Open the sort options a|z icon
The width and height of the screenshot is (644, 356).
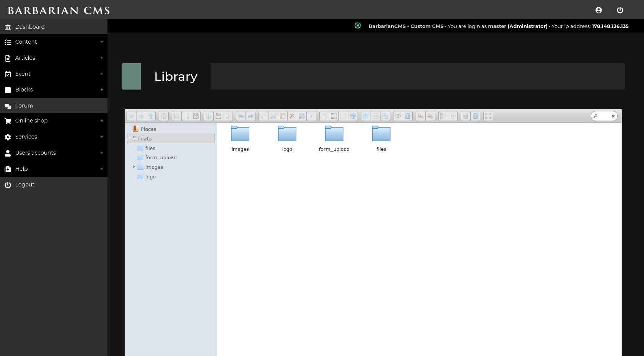click(x=453, y=116)
